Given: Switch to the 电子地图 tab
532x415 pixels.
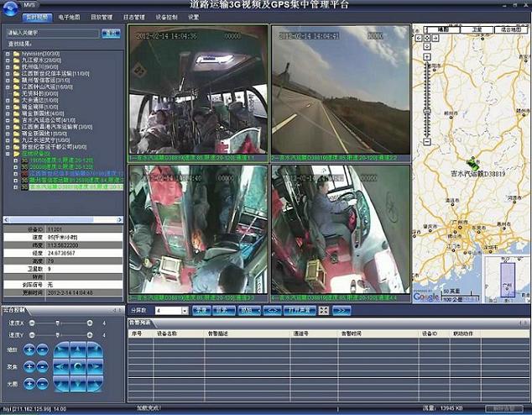Looking at the screenshot, I should coord(70,17).
